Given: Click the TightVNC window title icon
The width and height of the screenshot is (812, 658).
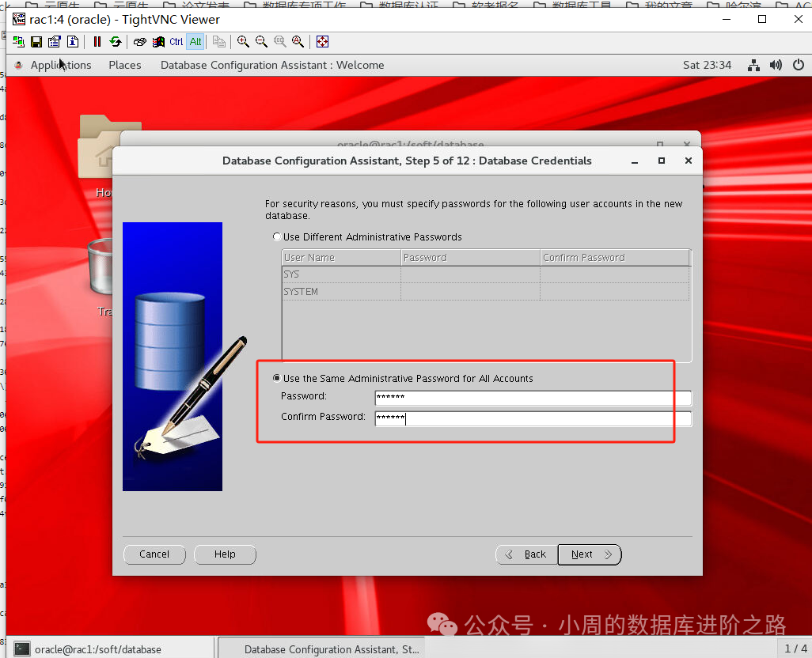Looking at the screenshot, I should coord(19,19).
